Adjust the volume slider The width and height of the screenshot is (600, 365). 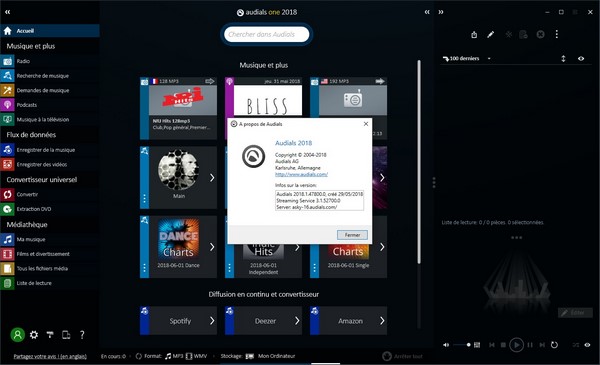[462, 345]
